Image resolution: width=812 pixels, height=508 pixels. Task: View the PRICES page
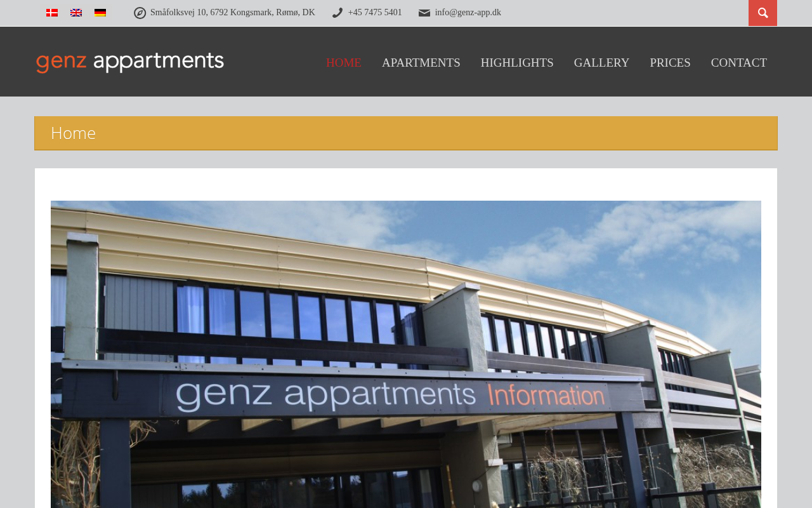[x=670, y=63]
